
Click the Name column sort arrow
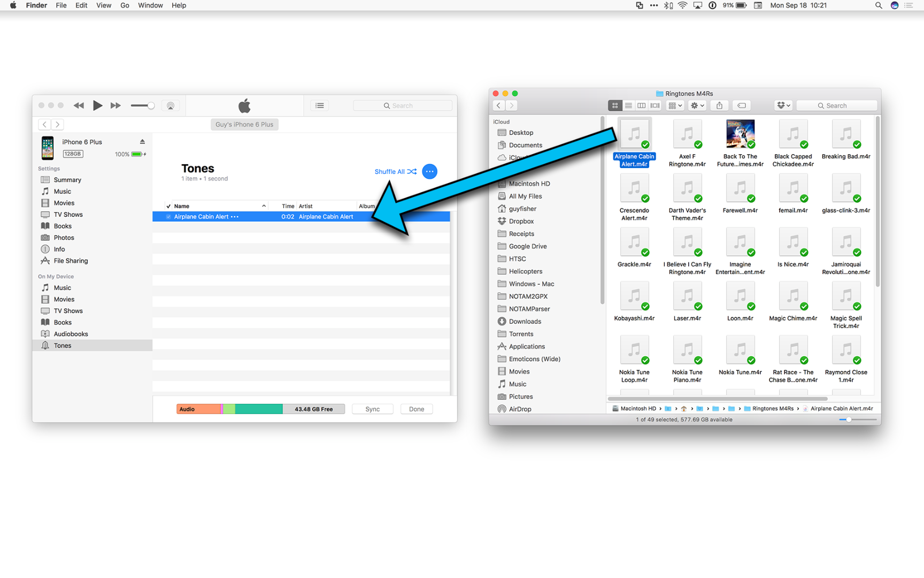264,206
